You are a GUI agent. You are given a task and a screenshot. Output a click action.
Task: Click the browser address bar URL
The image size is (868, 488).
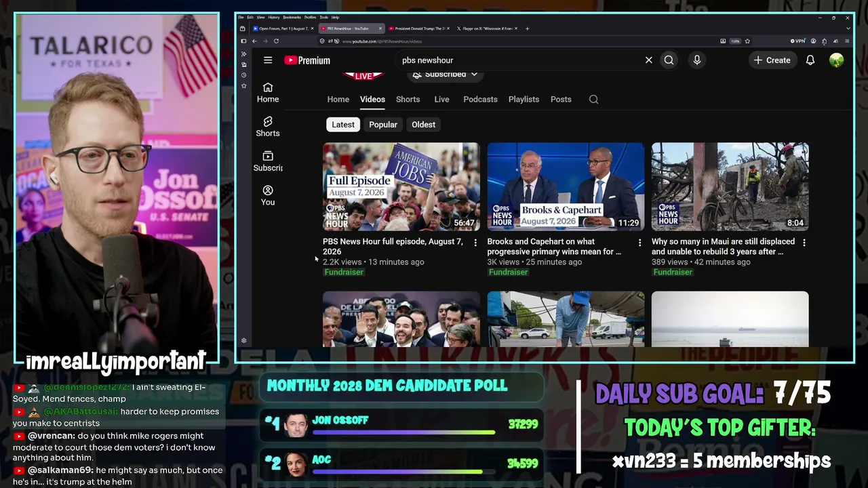coord(382,41)
